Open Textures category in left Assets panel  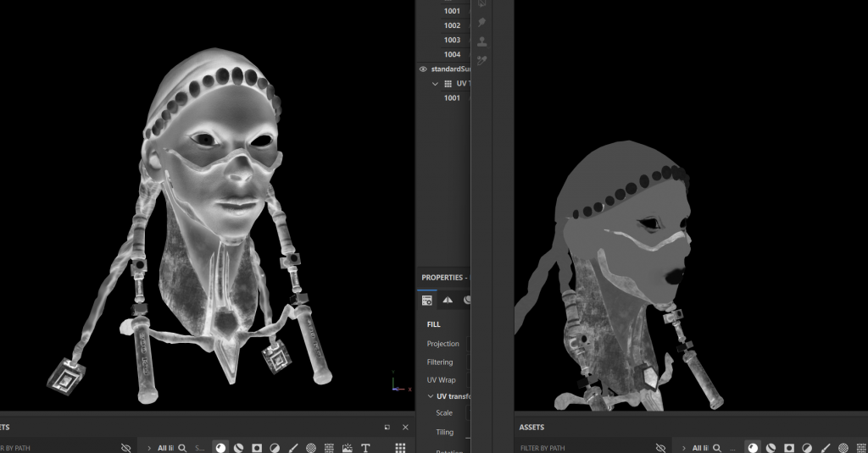[330, 448]
